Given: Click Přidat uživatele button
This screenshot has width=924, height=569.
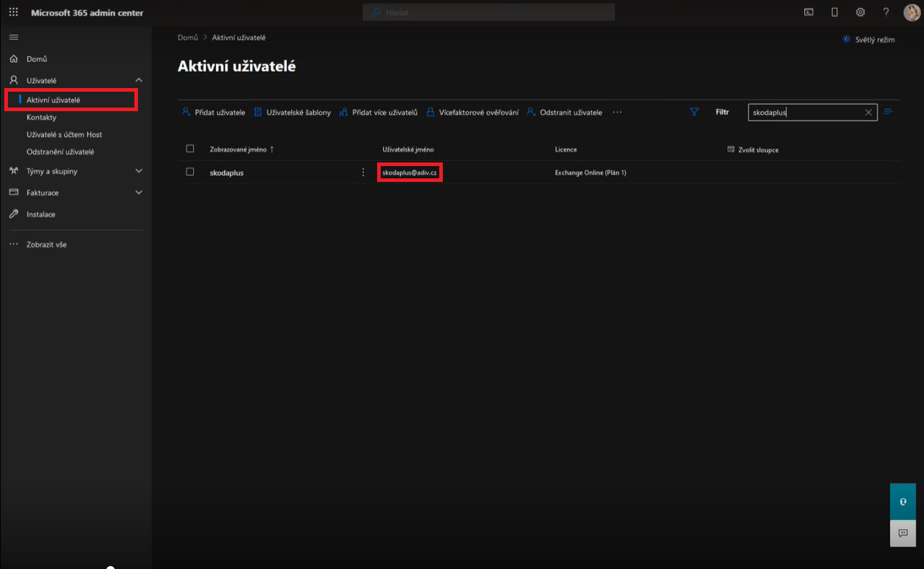Looking at the screenshot, I should [213, 113].
